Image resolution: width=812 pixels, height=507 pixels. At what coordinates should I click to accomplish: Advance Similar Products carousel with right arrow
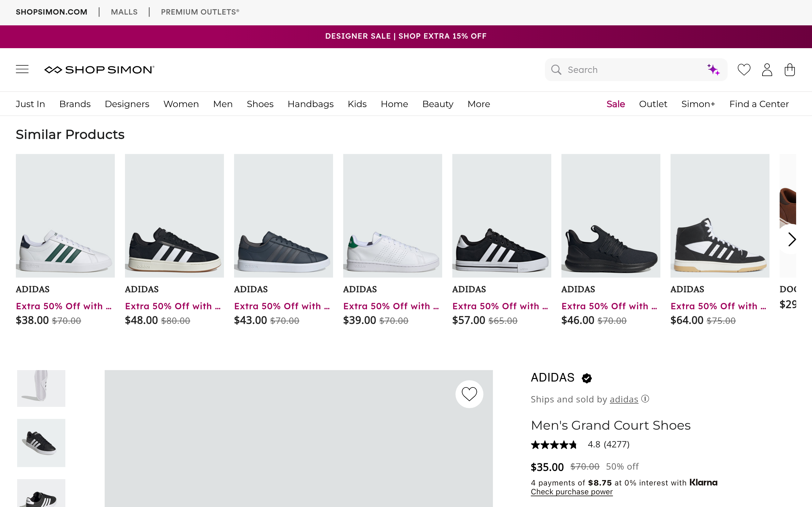(791, 240)
